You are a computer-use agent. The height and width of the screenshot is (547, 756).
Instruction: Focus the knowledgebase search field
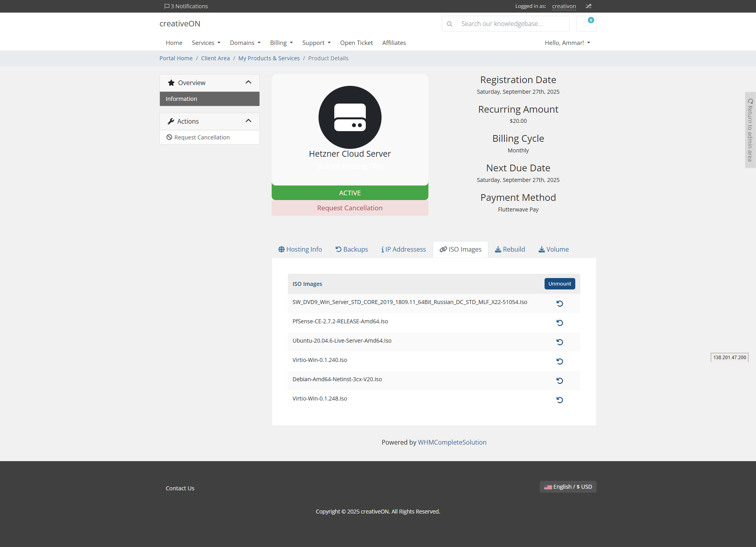coord(512,24)
